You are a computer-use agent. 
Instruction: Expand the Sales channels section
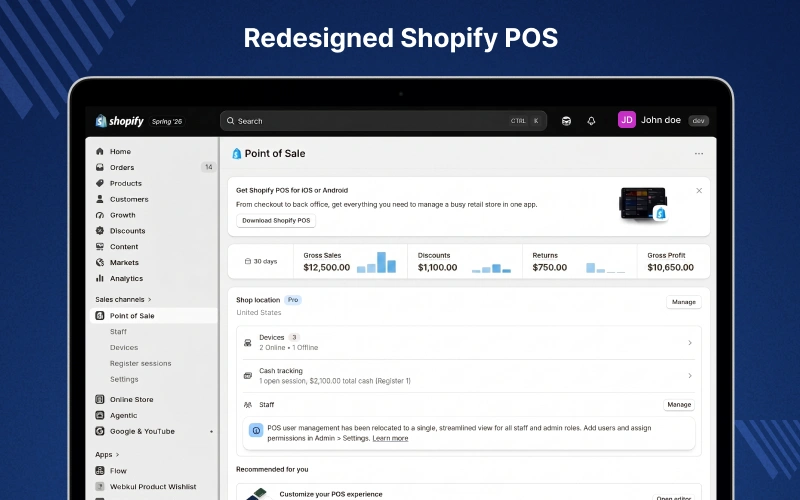(x=123, y=299)
